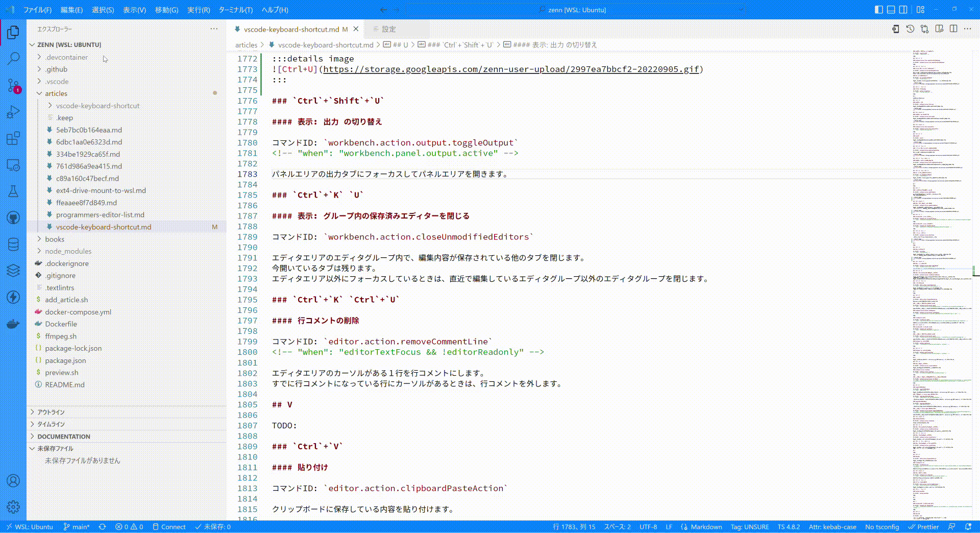Open docker-compose.yml in Explorer
The width and height of the screenshot is (980, 533).
(78, 312)
